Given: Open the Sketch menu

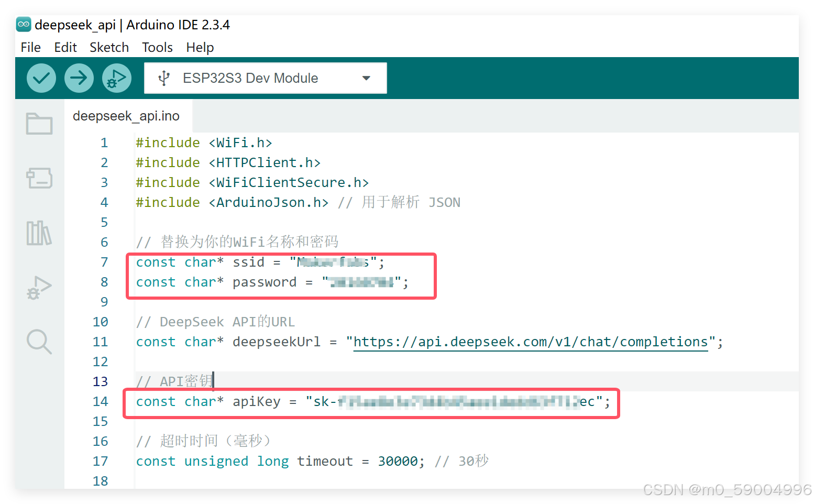Looking at the screenshot, I should 109,47.
